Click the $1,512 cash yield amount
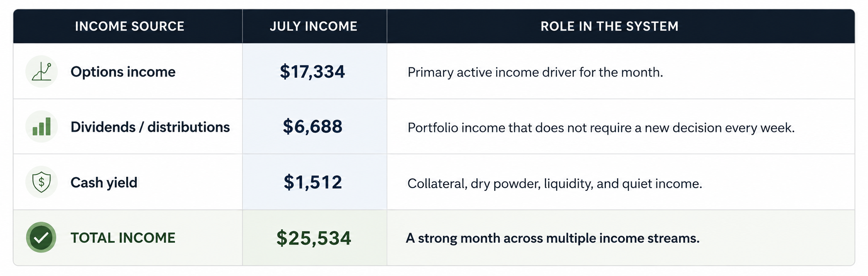Viewport: 868px width, 276px height. (x=313, y=182)
